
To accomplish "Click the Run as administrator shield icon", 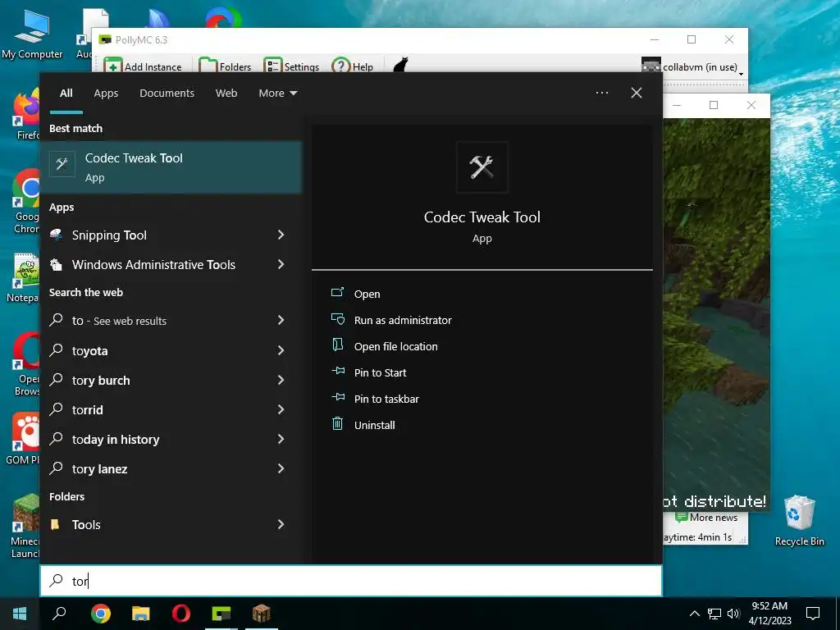I will coord(338,319).
